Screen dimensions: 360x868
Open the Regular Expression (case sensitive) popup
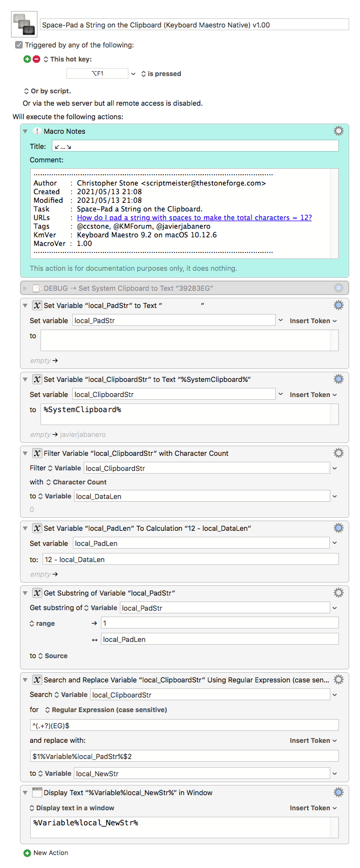106,710
